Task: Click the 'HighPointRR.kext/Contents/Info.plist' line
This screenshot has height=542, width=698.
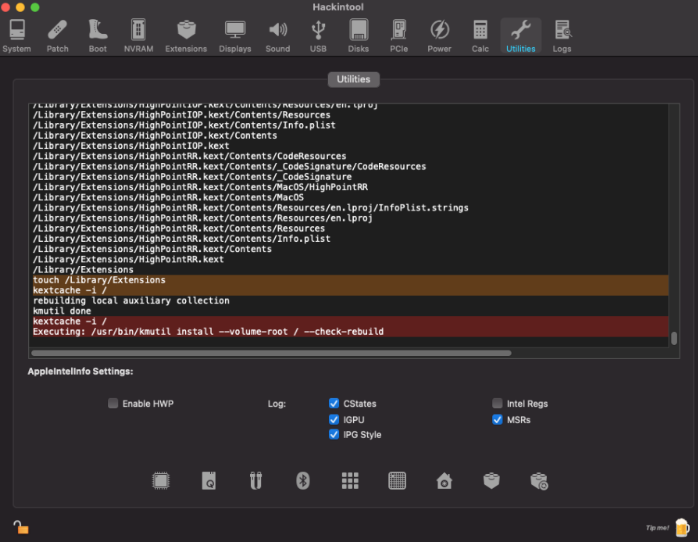Action: pyautogui.click(x=182, y=239)
